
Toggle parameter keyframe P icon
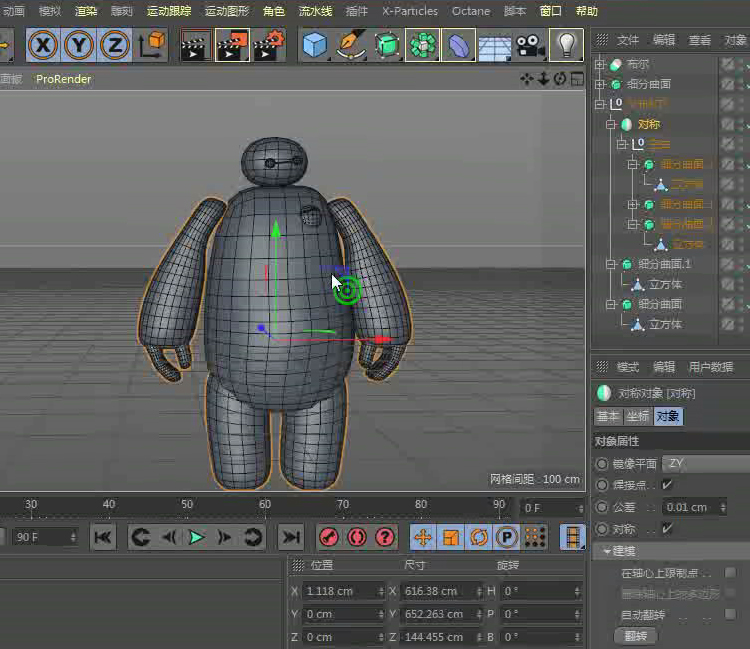coord(507,537)
